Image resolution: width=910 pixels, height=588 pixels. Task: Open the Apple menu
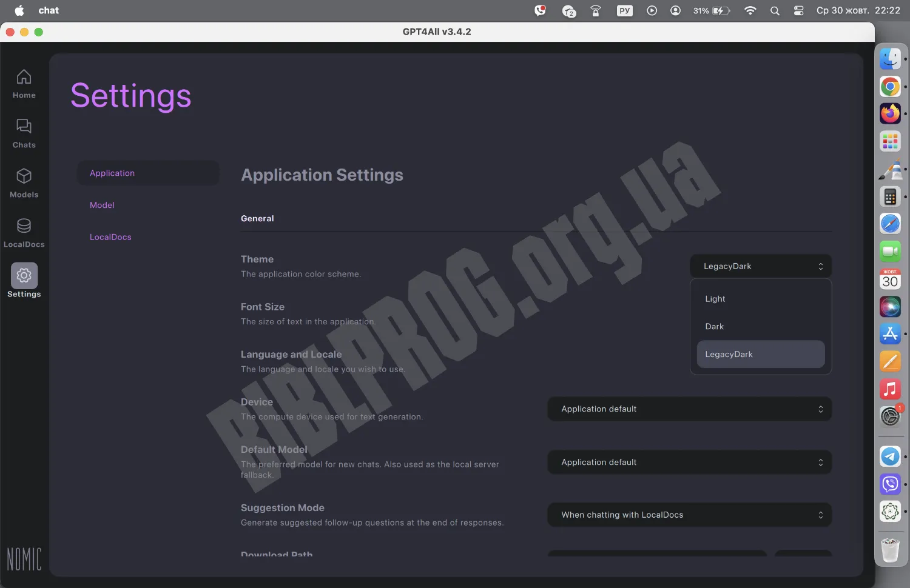[19, 10]
